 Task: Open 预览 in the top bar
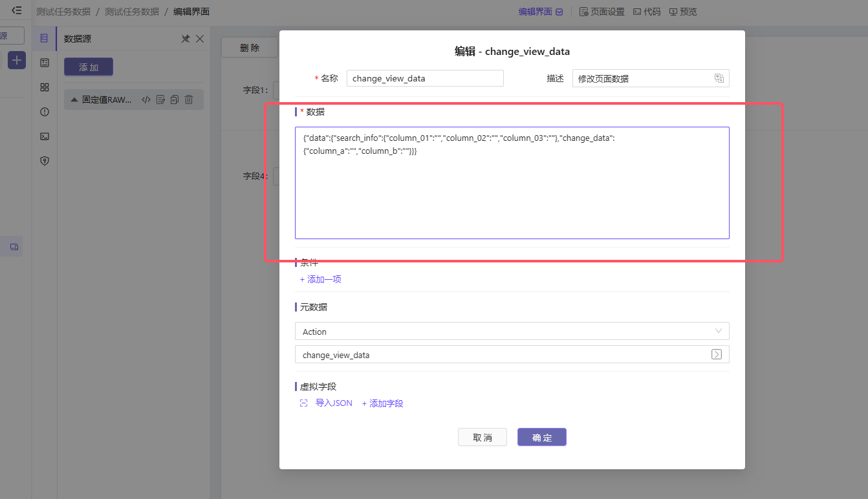(683, 12)
